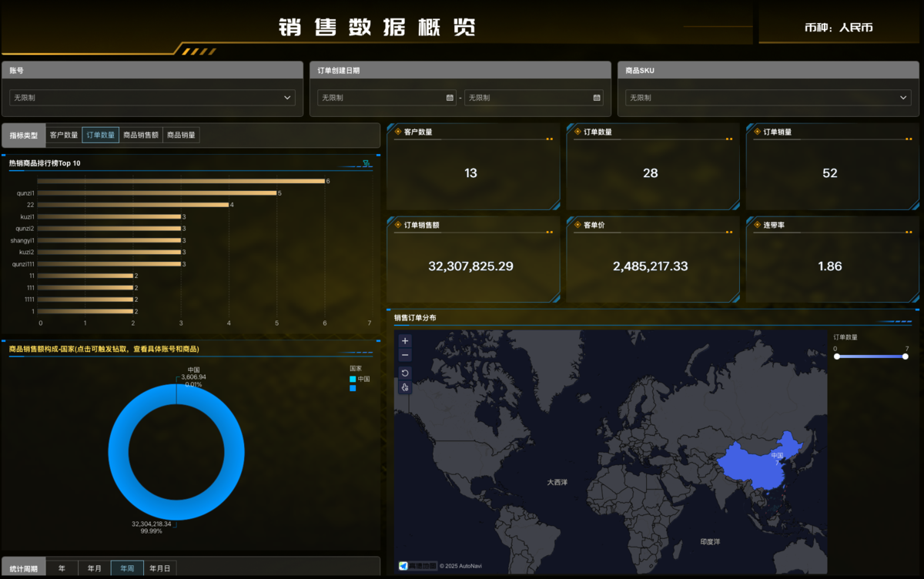This screenshot has width=924, height=579.
Task: Select 年月 statistics period option
Action: coord(94,568)
